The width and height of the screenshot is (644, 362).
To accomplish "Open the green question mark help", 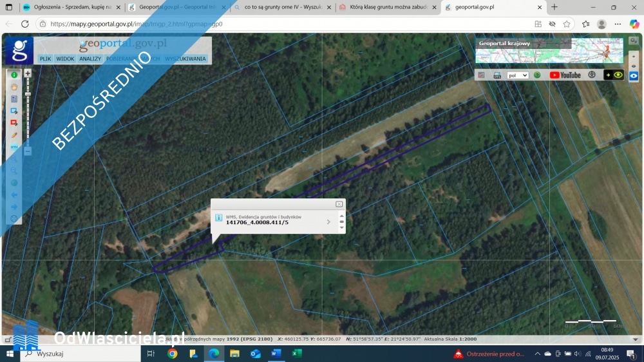I will coord(537,75).
